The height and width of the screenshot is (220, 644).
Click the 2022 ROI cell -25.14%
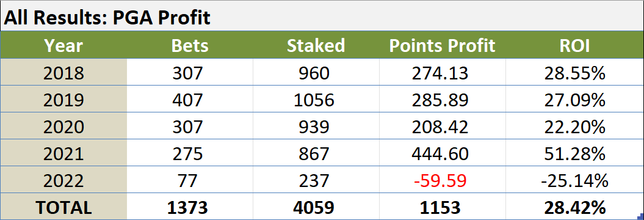click(x=574, y=180)
